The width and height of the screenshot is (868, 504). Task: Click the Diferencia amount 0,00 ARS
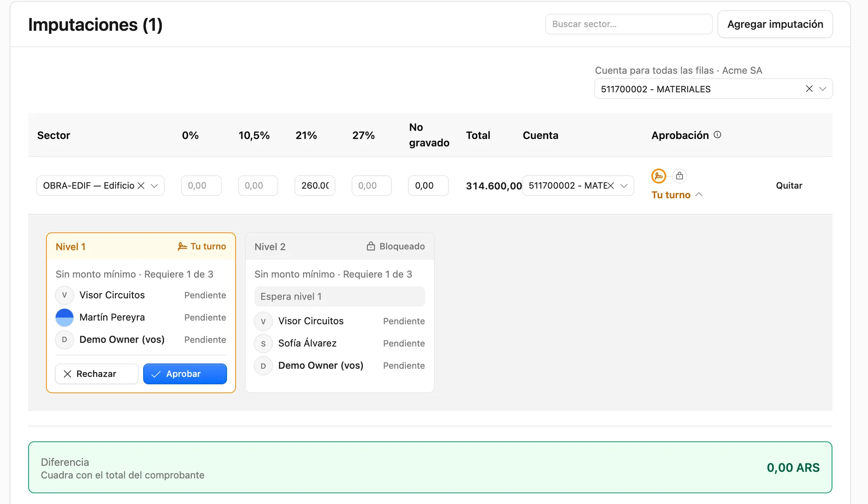point(793,468)
